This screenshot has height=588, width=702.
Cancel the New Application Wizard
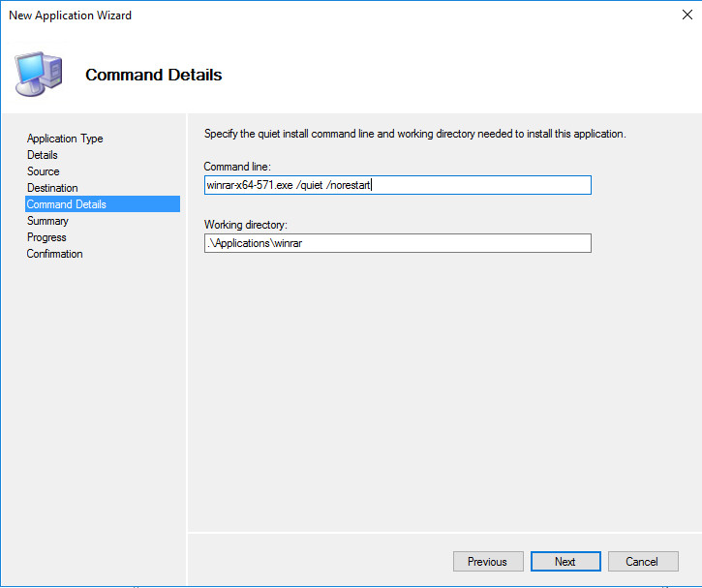643,562
